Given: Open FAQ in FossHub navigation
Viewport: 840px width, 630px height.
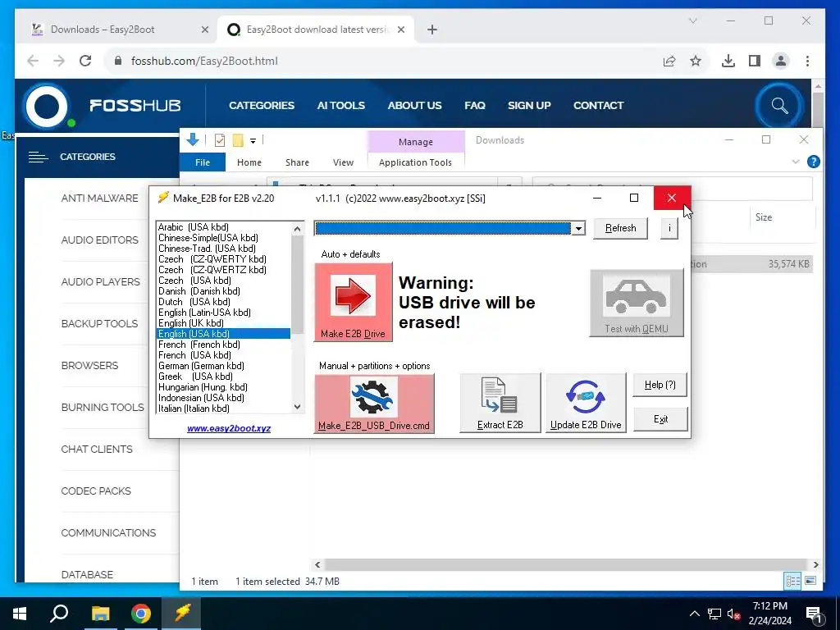Looking at the screenshot, I should tap(475, 106).
